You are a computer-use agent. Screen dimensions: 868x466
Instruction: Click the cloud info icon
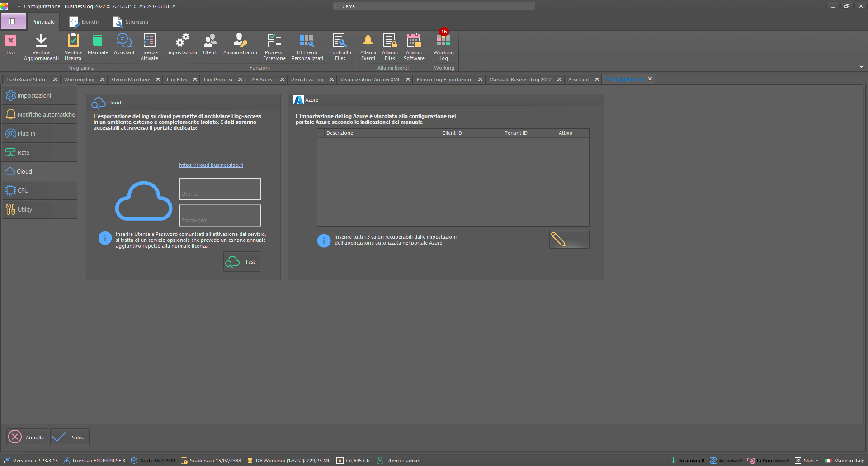tap(105, 238)
